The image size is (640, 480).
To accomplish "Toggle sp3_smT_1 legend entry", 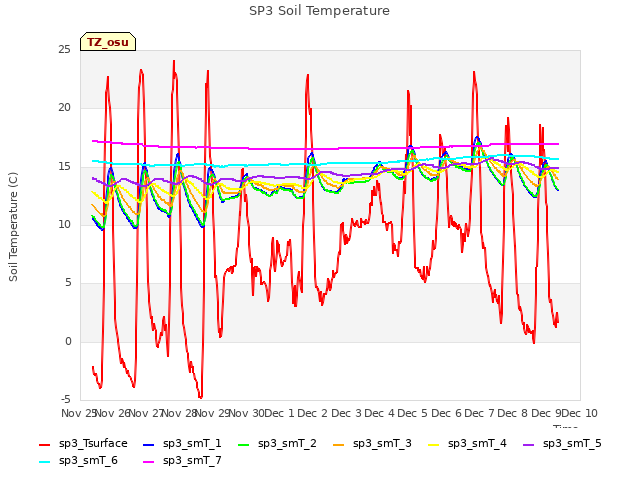I will pyautogui.click(x=182, y=444).
